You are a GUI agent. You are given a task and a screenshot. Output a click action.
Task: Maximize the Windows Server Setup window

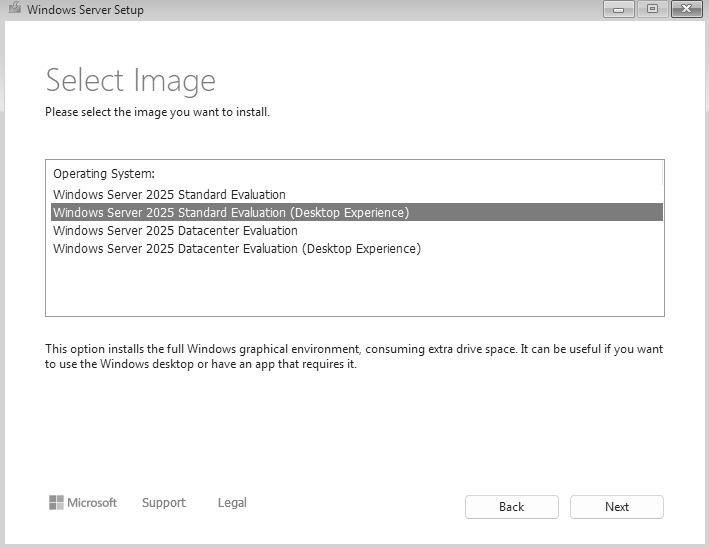click(652, 9)
